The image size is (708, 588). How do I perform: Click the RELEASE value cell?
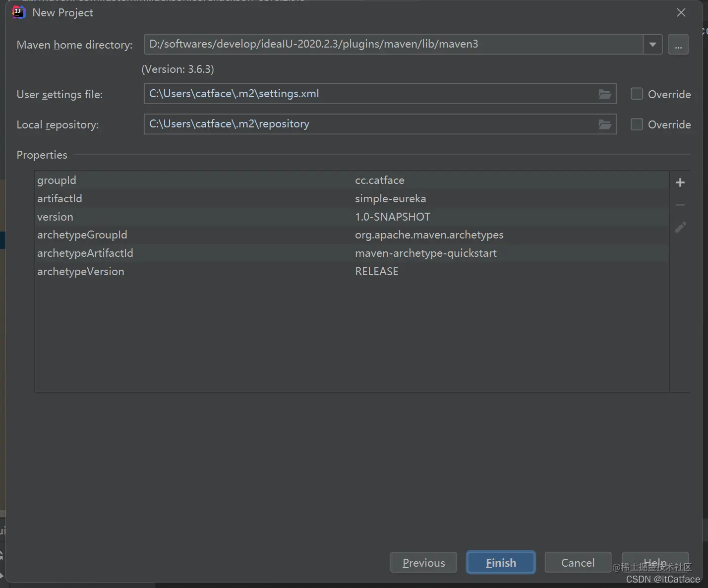[377, 272]
